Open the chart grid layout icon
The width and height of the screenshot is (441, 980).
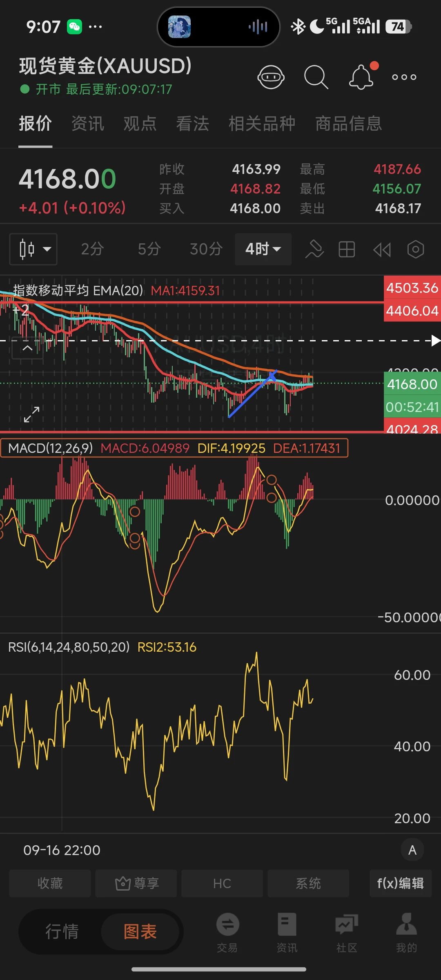[x=347, y=249]
